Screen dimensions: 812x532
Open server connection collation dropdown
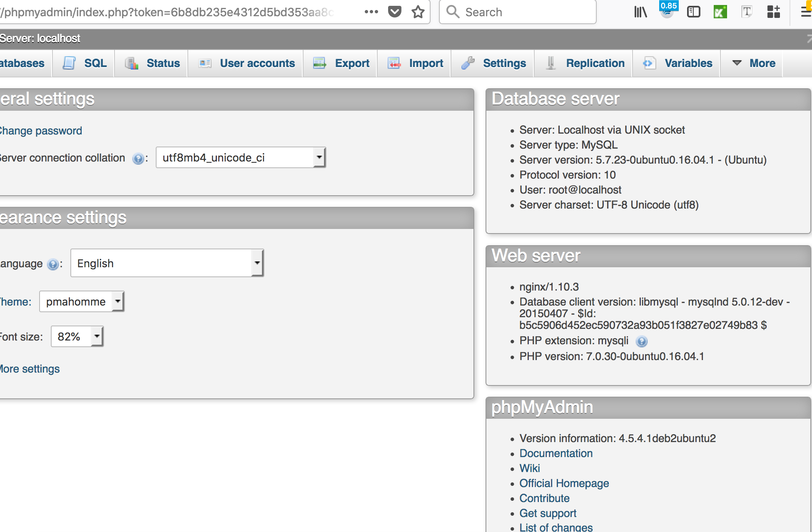click(241, 157)
